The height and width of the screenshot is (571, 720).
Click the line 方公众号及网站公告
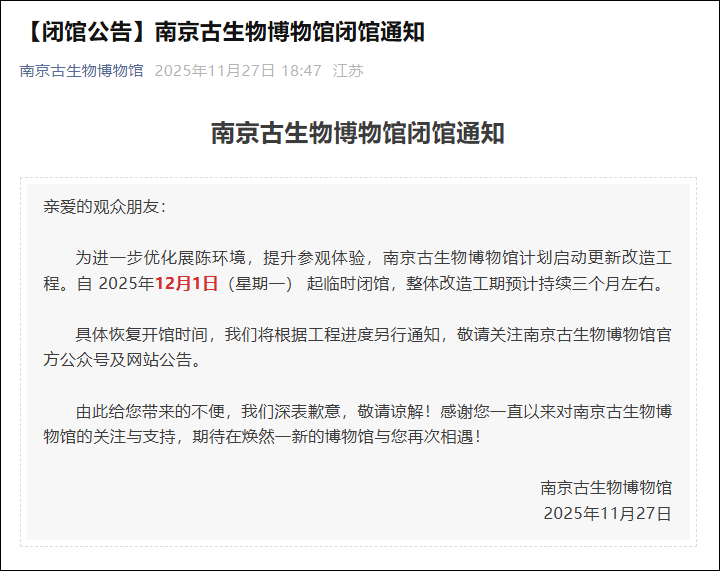point(123,359)
